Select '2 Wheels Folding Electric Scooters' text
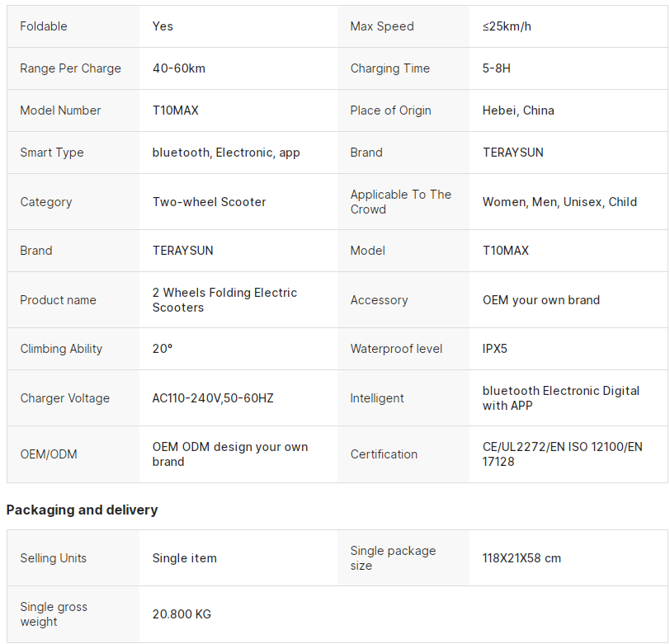Screen dimensions: 670x644 tap(224, 300)
